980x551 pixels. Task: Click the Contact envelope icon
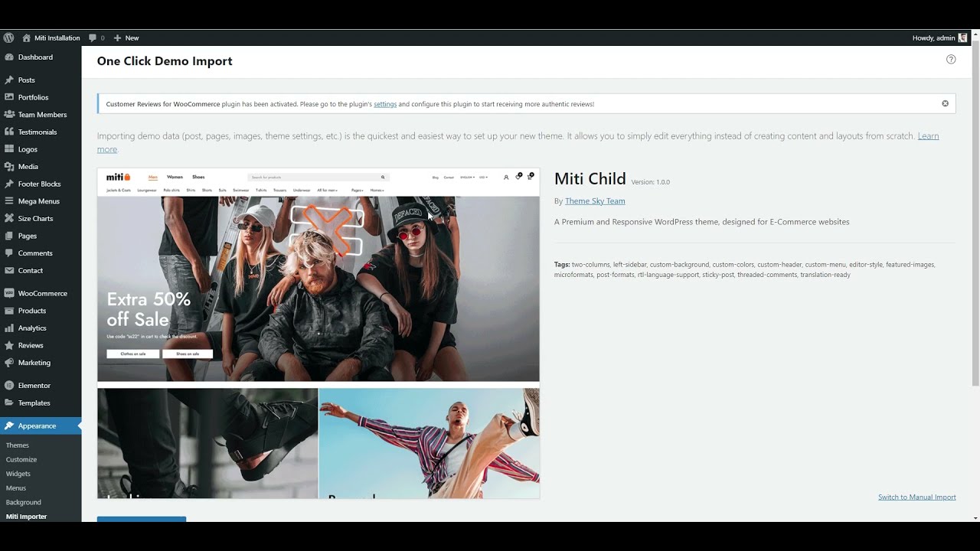[x=9, y=270]
